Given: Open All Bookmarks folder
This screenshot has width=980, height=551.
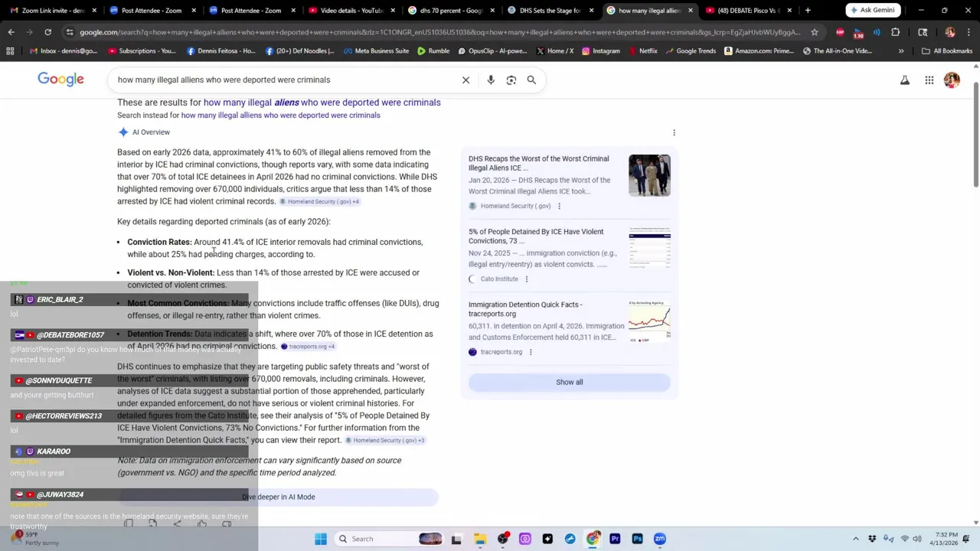Looking at the screenshot, I should (947, 51).
